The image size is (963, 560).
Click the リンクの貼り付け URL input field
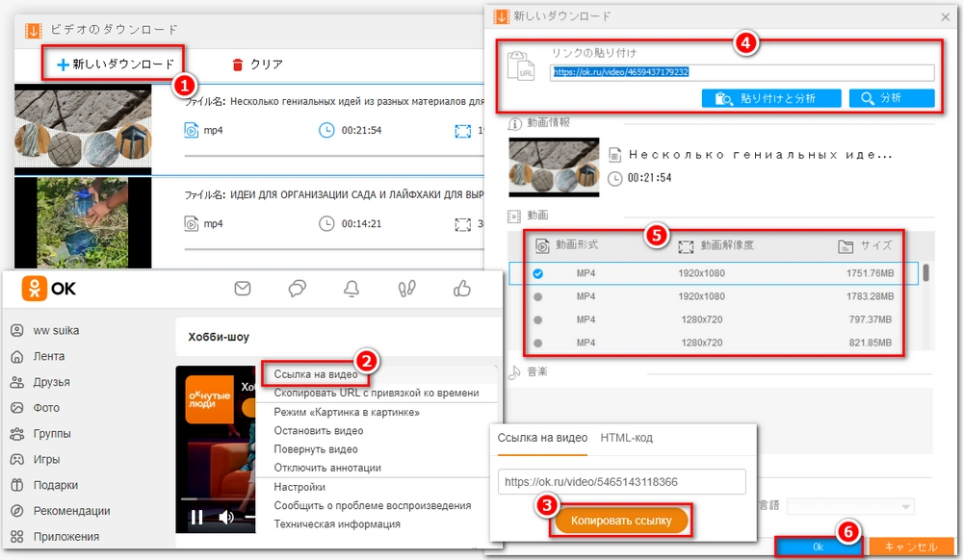coord(742,72)
